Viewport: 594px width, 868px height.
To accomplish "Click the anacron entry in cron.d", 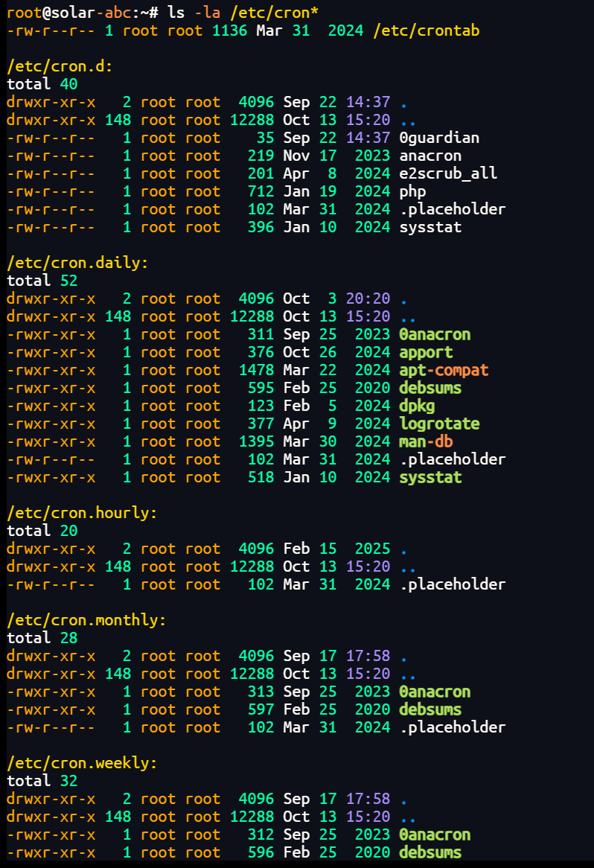I will 430,156.
